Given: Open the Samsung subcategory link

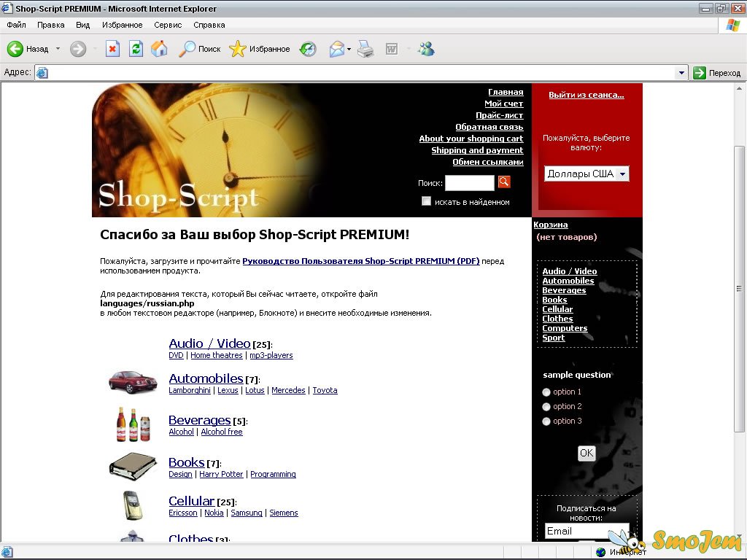Looking at the screenshot, I should (247, 513).
